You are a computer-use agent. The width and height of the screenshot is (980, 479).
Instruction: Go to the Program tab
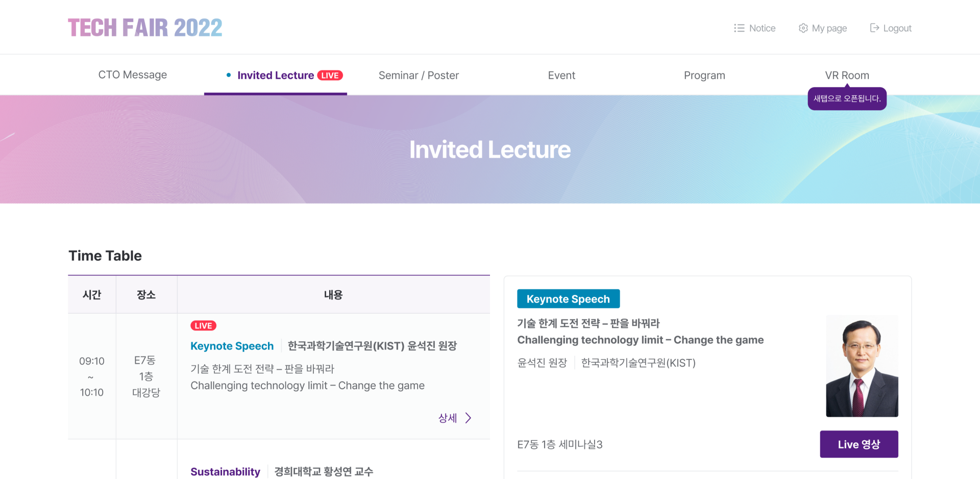704,75
